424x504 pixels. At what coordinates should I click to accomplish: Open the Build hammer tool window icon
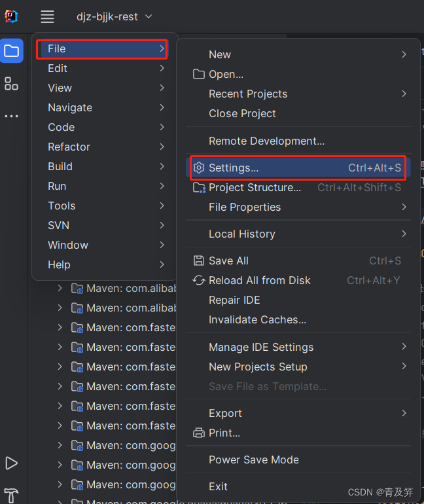tap(11, 495)
